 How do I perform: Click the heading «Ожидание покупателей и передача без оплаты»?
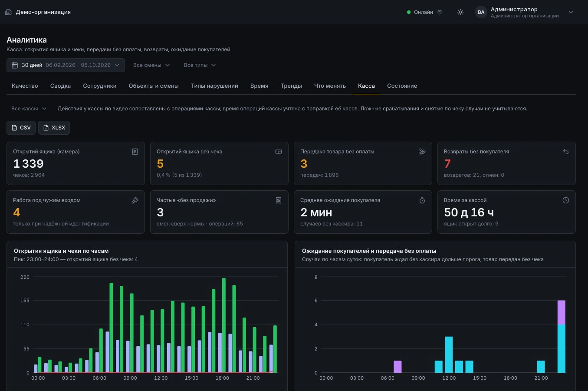point(369,251)
